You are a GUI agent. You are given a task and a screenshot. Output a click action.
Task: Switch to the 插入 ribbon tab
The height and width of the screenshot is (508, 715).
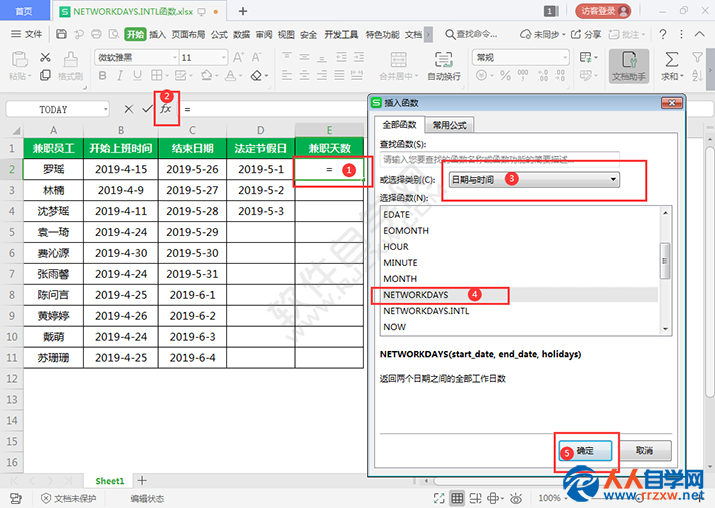coord(157,34)
